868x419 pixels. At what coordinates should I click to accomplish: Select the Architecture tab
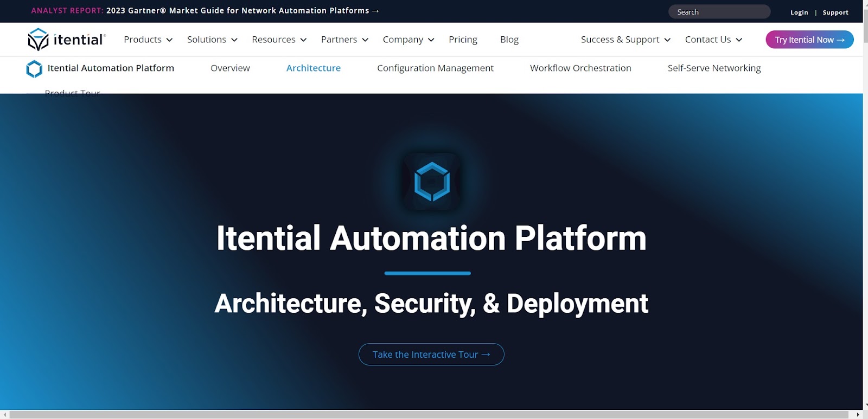pyautogui.click(x=314, y=68)
